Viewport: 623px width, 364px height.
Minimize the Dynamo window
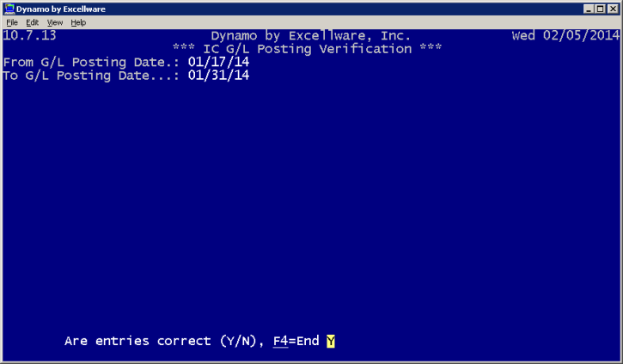pos(589,9)
